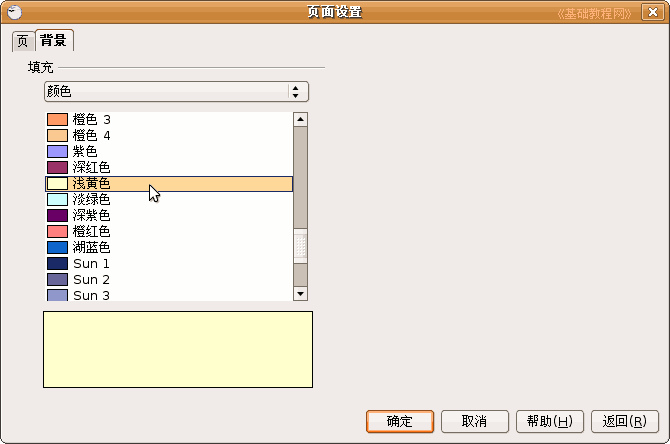Choose 深紫色 from the list

(x=91, y=216)
